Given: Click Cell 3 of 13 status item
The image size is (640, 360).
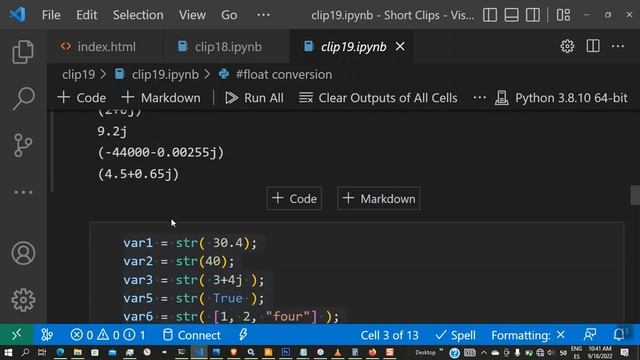Looking at the screenshot, I should tap(389, 335).
